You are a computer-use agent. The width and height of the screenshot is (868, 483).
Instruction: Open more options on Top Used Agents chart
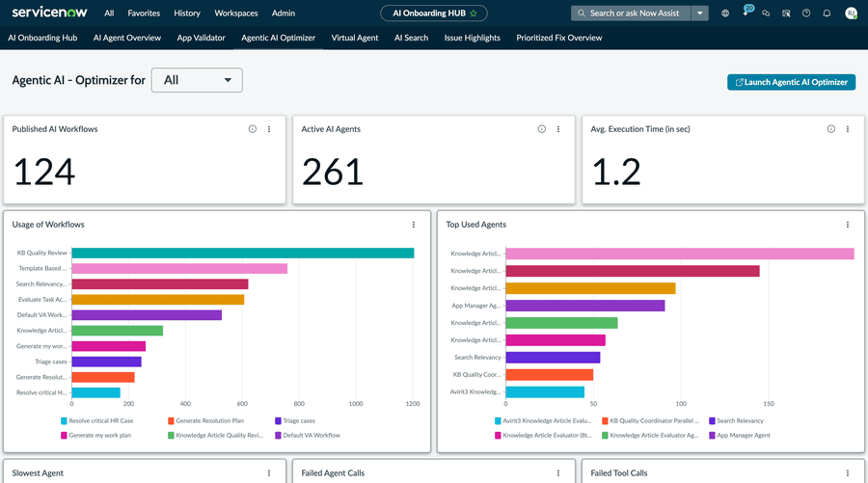click(x=848, y=225)
